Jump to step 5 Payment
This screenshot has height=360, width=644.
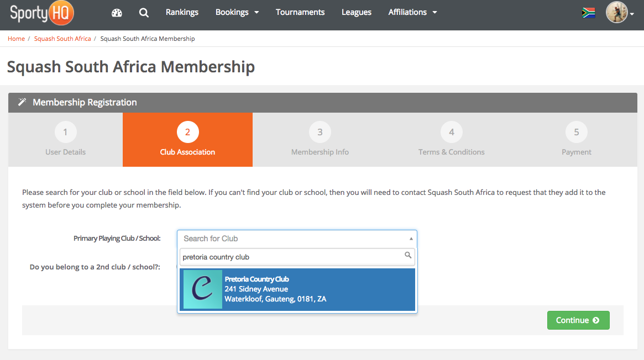tap(577, 140)
